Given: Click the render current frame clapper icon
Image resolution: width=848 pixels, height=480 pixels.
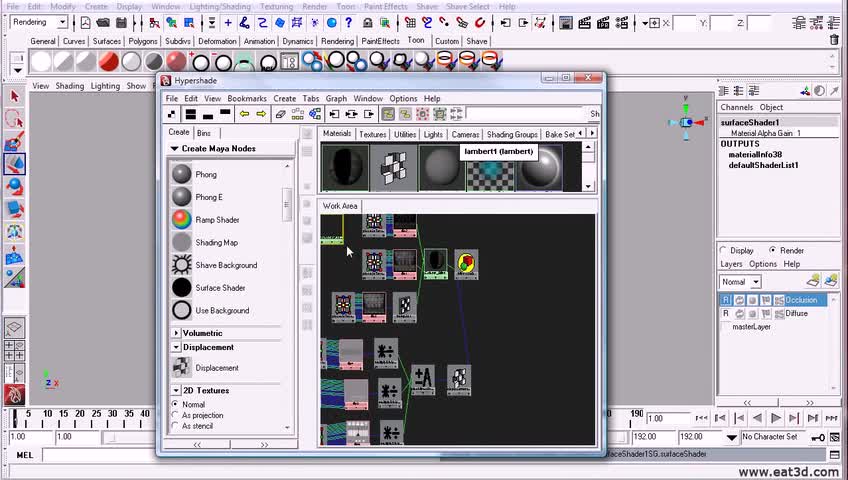Looking at the screenshot, I should click(x=585, y=23).
